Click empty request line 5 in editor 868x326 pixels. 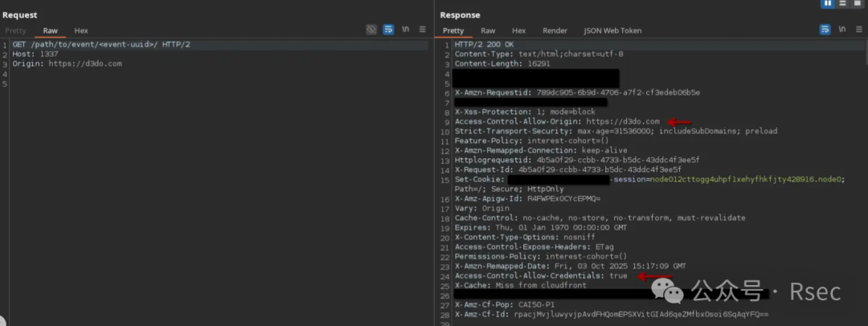[x=219, y=84]
